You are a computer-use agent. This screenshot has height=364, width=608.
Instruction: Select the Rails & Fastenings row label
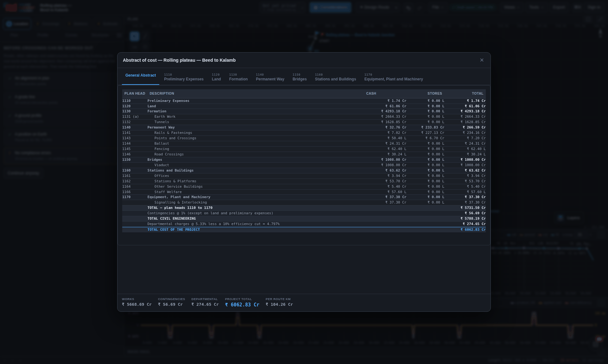(x=173, y=133)
